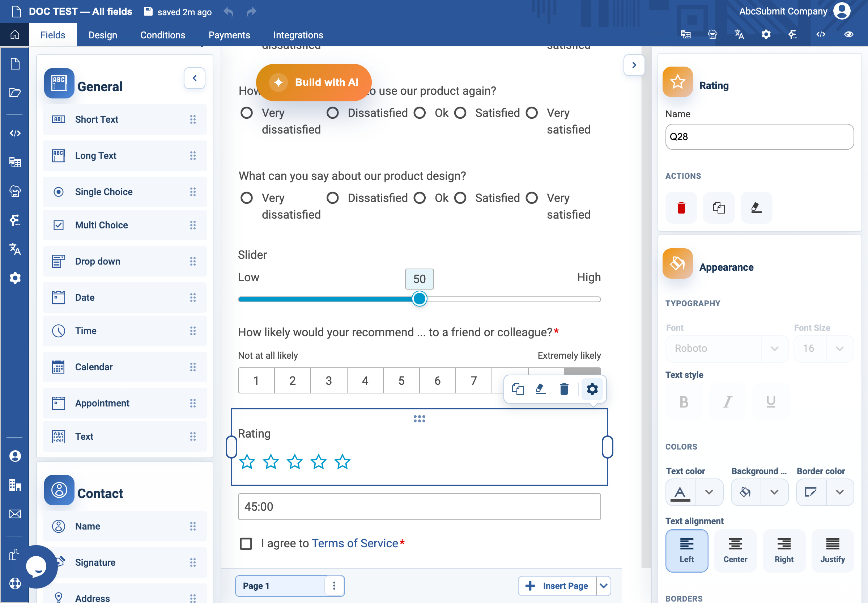Set text alignment to Right
868x603 pixels.
(x=783, y=551)
